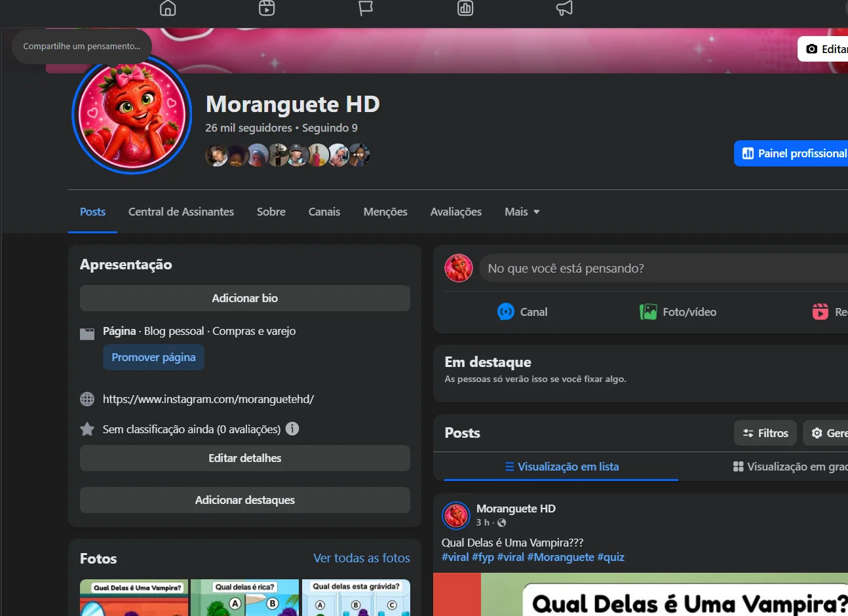Viewport: 848px width, 616px height.
Task: Click the Gerenciar posts gear button
Action: click(x=826, y=433)
